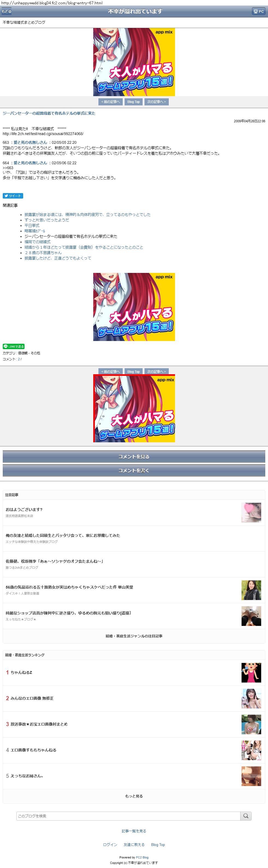Open コメントを見る comments bar

click(134, 456)
